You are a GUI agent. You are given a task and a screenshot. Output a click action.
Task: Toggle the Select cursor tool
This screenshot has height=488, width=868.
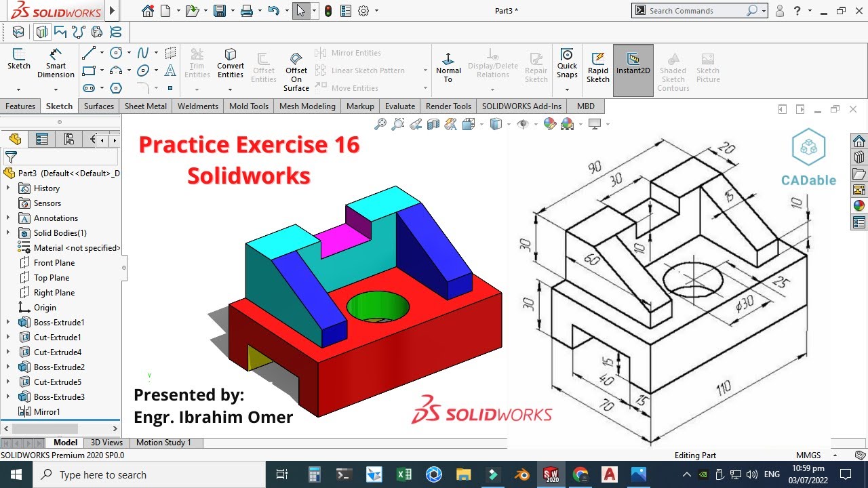coord(301,11)
